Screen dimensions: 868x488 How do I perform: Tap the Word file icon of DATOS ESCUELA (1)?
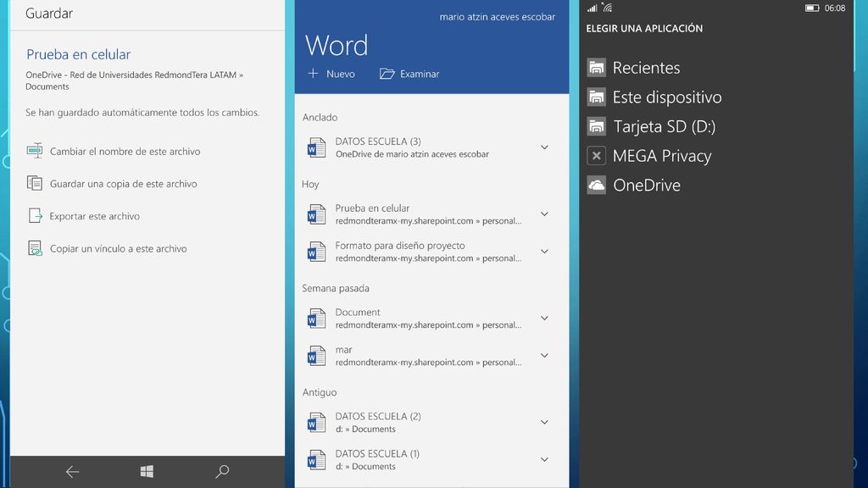point(316,460)
